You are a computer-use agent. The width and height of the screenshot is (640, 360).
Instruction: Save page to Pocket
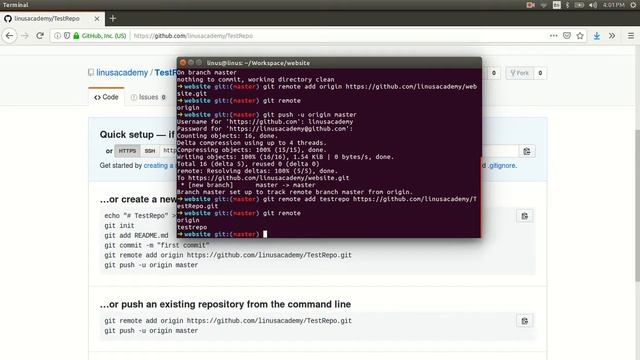click(x=567, y=36)
